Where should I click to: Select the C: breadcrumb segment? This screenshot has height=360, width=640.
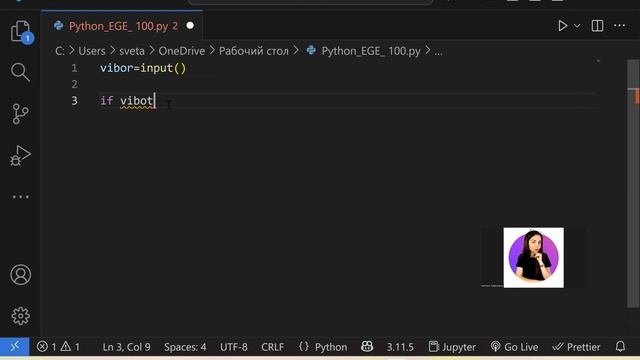pyautogui.click(x=60, y=51)
